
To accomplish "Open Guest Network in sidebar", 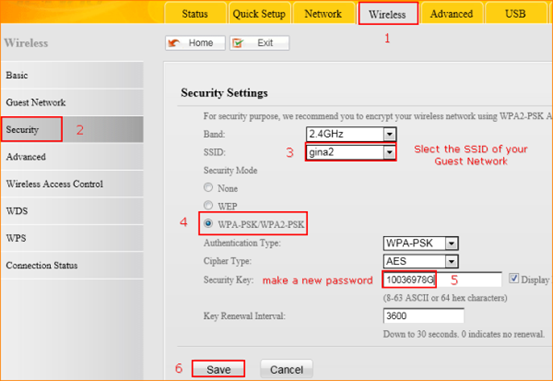I will pyautogui.click(x=72, y=102).
